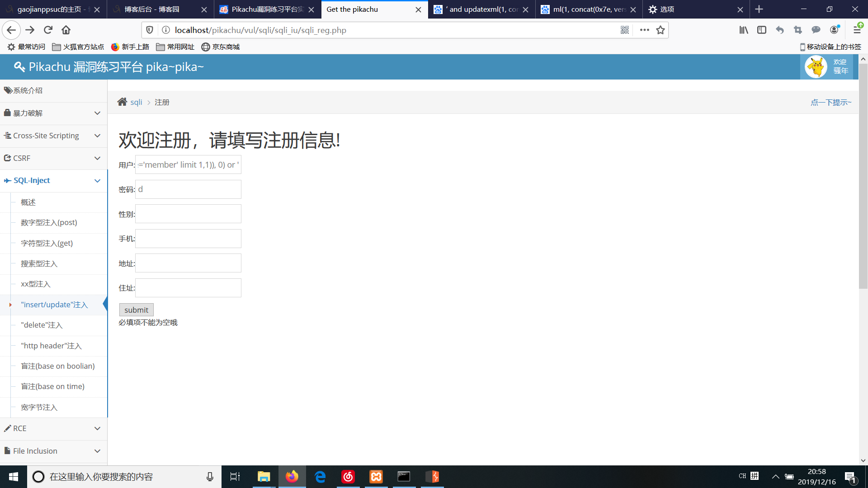Open the Firefox library icon
Viewport: 868px width, 488px height.
tap(744, 30)
